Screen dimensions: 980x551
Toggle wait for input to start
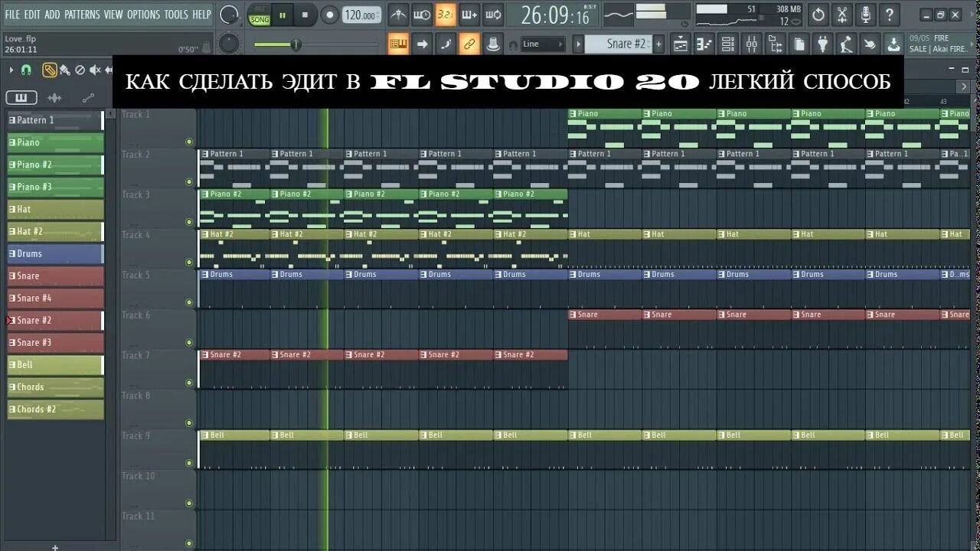coord(422,15)
